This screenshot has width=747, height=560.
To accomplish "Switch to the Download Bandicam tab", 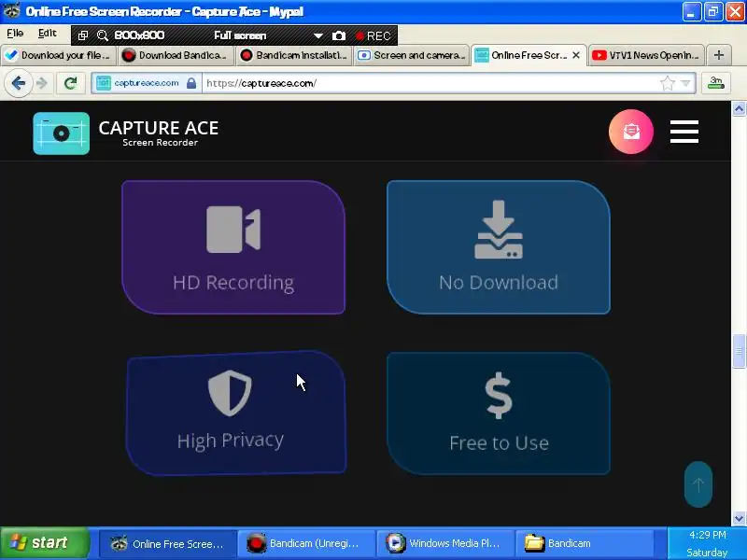I will pyautogui.click(x=176, y=55).
